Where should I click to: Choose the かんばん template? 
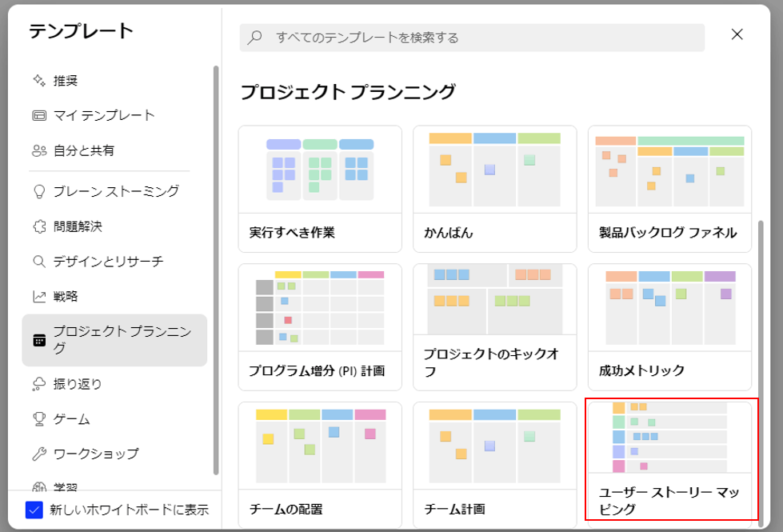pyautogui.click(x=495, y=189)
